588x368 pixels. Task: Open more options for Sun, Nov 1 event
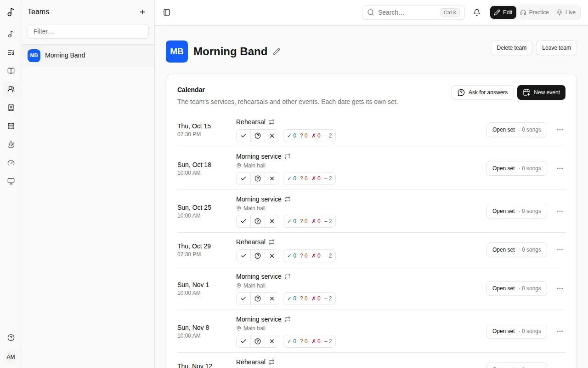(x=560, y=288)
